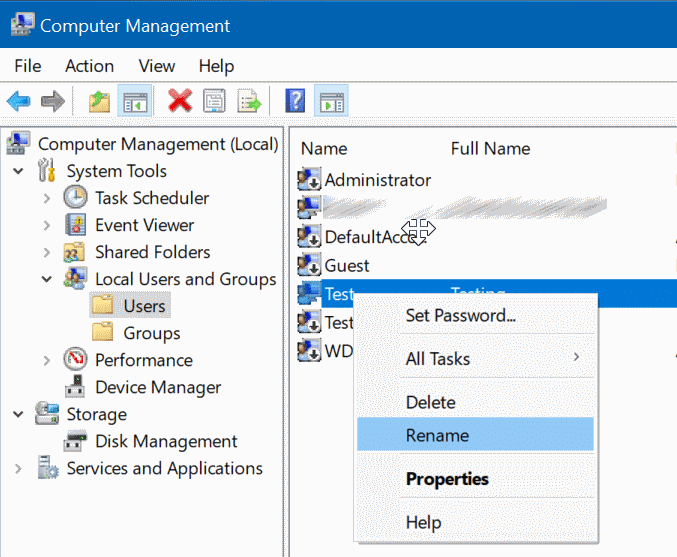
Task: Click the Disk Management drive icon
Action: tap(75, 440)
